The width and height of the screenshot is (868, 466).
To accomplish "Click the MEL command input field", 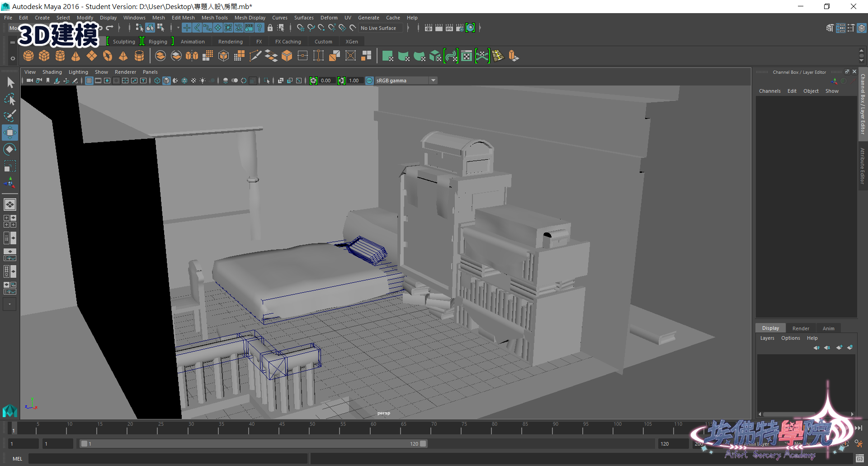I will click(167, 459).
